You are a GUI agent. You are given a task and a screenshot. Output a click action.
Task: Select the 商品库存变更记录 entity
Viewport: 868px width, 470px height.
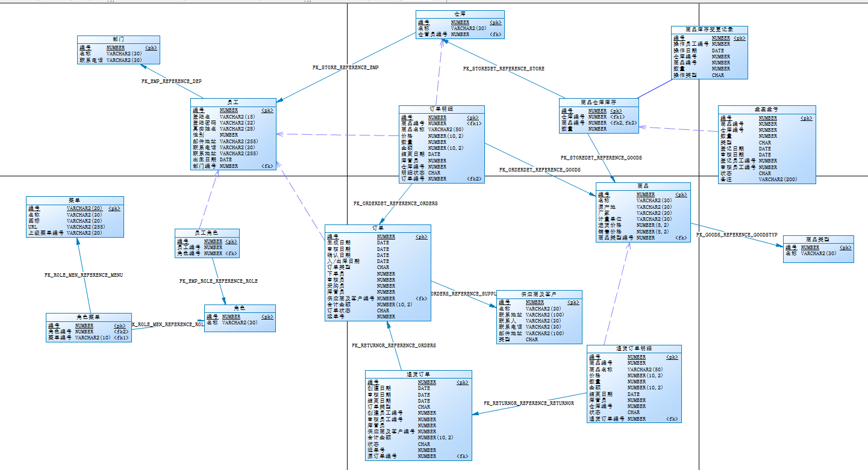(708, 53)
